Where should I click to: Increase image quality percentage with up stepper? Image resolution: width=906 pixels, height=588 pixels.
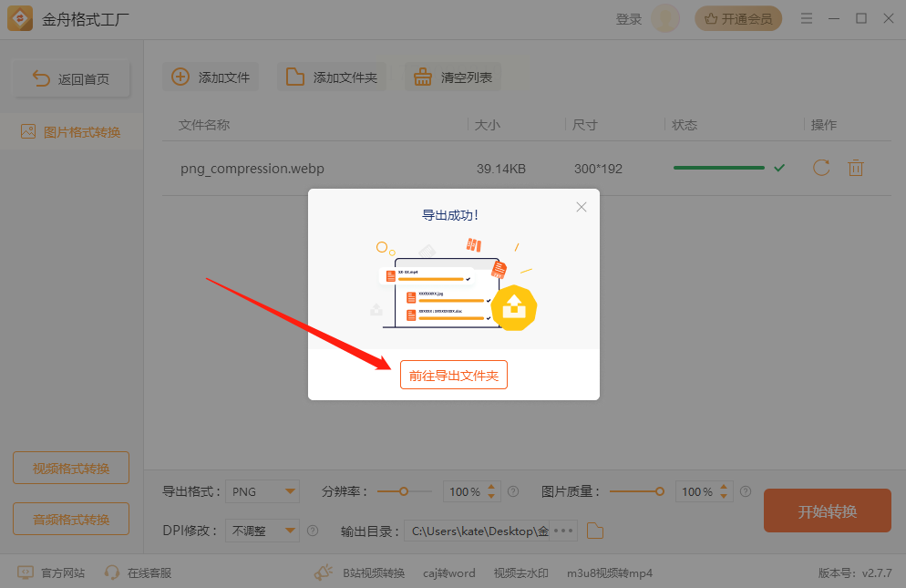point(724,487)
